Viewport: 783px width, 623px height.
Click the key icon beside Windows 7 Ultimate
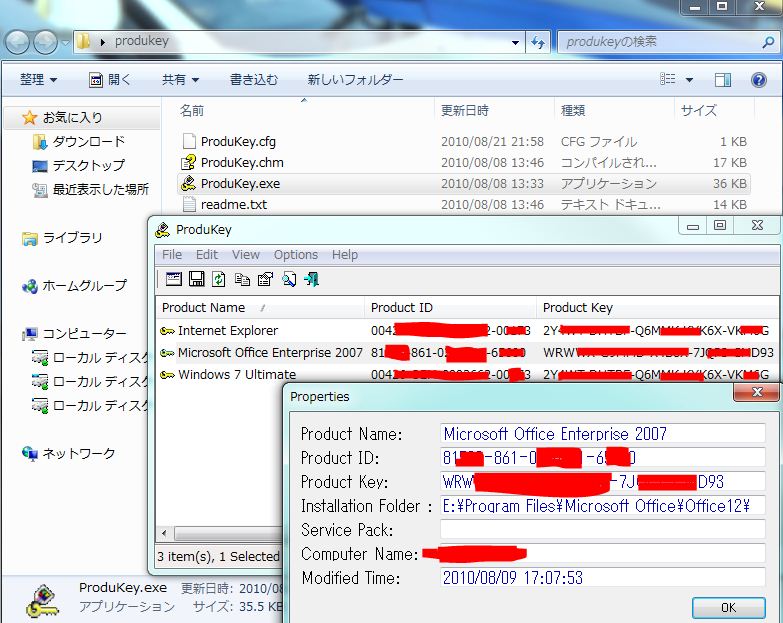click(167, 374)
